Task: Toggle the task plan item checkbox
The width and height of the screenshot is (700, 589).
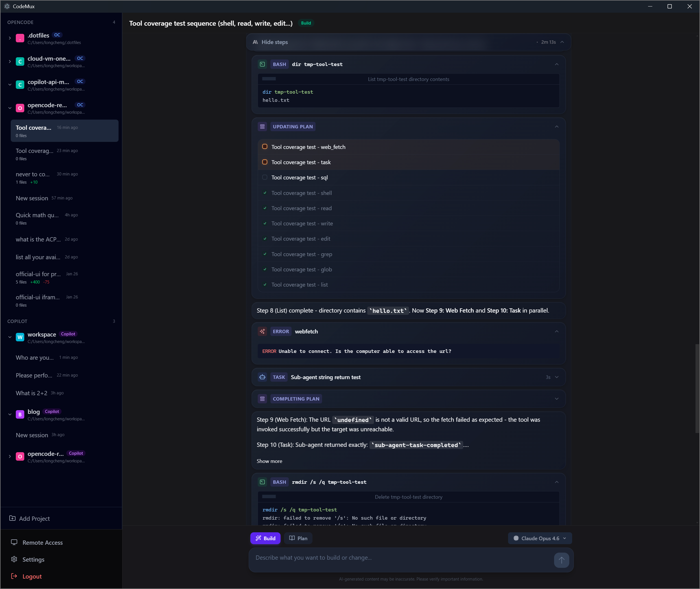Action: [265, 162]
